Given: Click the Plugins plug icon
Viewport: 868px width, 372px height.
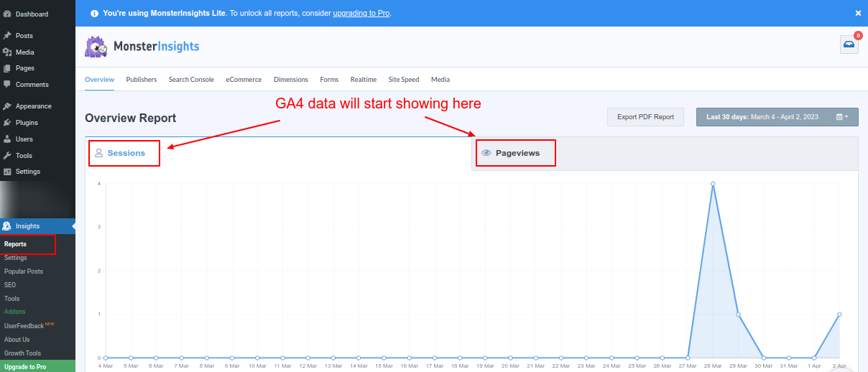Looking at the screenshot, I should [x=7, y=123].
